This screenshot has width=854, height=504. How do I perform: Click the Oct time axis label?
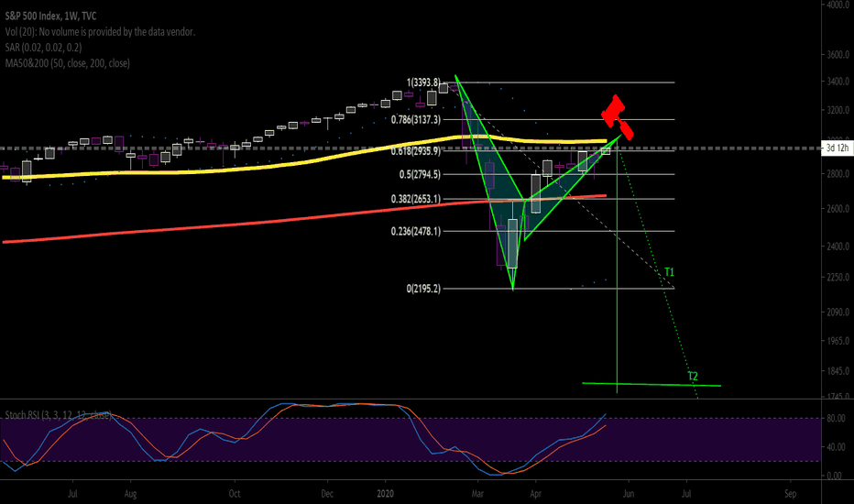pyautogui.click(x=235, y=494)
